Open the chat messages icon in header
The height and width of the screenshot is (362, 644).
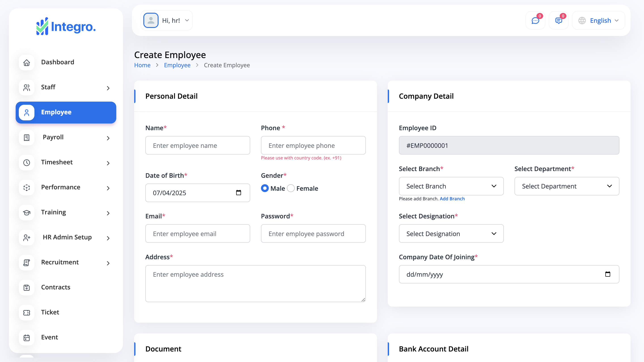pyautogui.click(x=535, y=21)
